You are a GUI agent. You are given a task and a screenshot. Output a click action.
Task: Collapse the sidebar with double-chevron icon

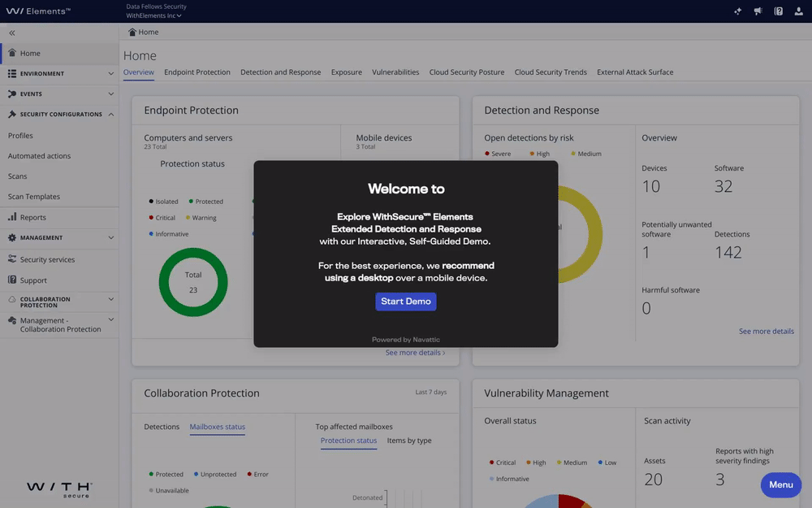point(12,33)
